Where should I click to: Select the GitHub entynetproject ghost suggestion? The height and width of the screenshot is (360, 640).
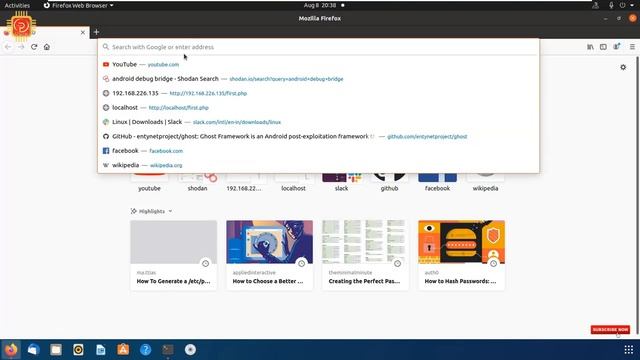pyautogui.click(x=318, y=136)
